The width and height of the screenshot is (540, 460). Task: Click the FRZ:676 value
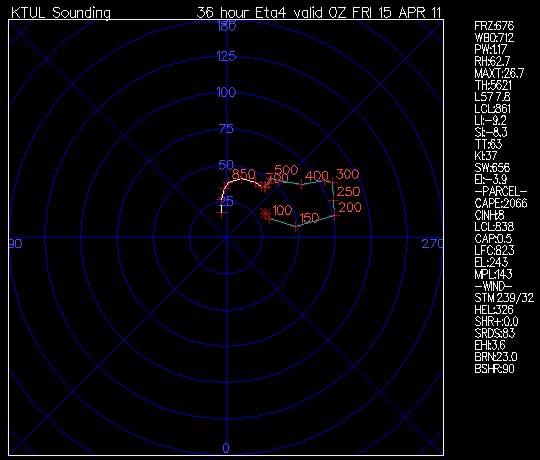[x=494, y=26]
